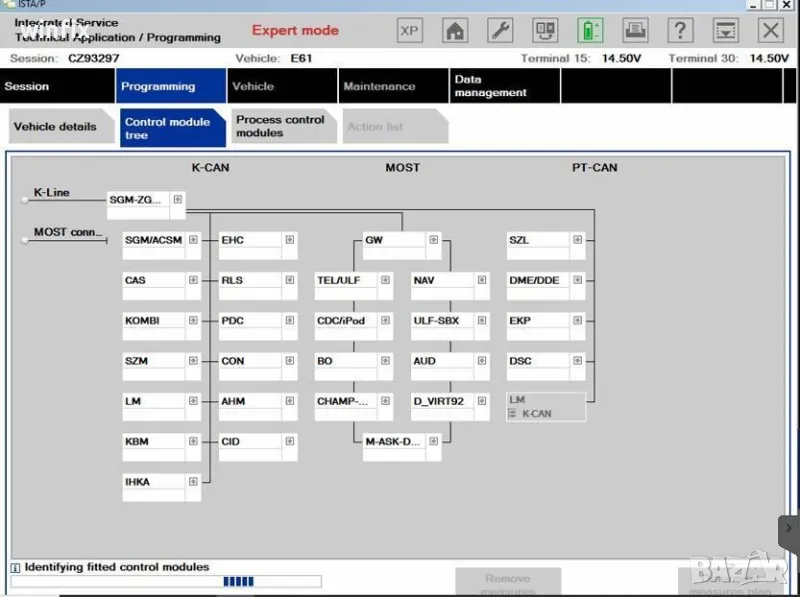
Task: Expand the SGM-ZG control module node
Action: pyautogui.click(x=177, y=199)
